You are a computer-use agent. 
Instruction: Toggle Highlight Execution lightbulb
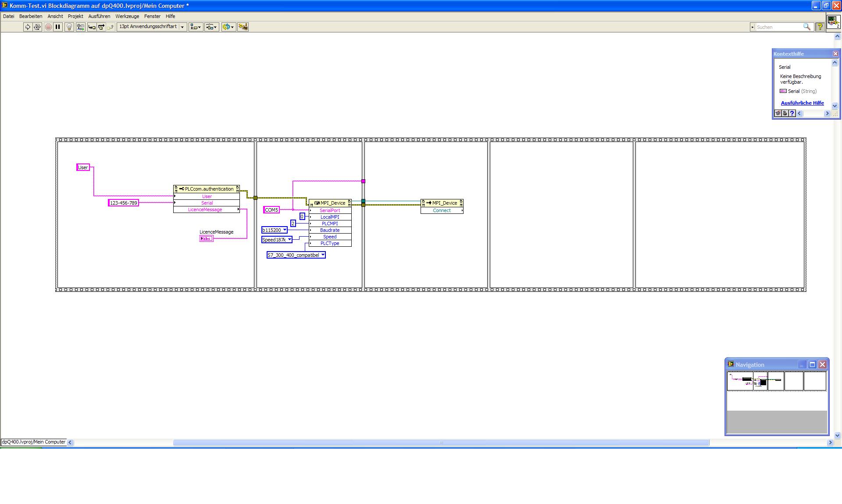[x=69, y=27]
